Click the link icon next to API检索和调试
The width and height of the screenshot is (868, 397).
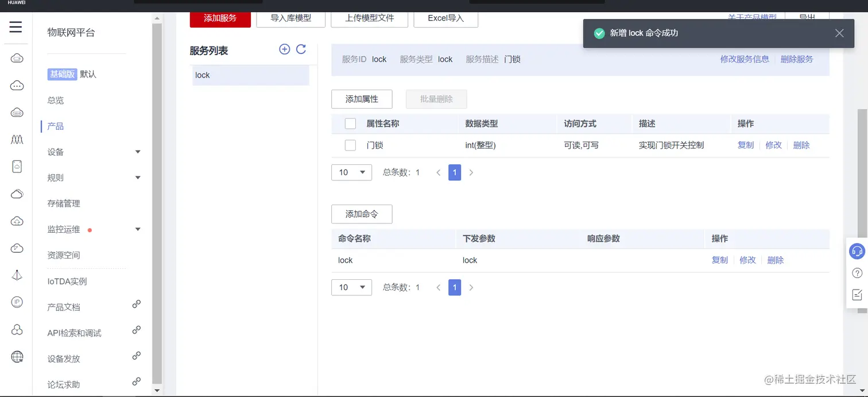click(137, 330)
